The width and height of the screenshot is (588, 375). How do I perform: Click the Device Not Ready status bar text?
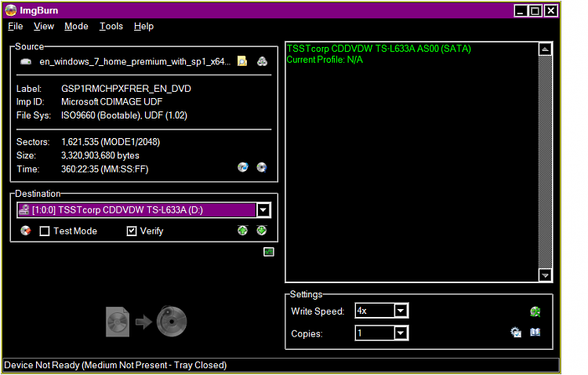(x=115, y=365)
